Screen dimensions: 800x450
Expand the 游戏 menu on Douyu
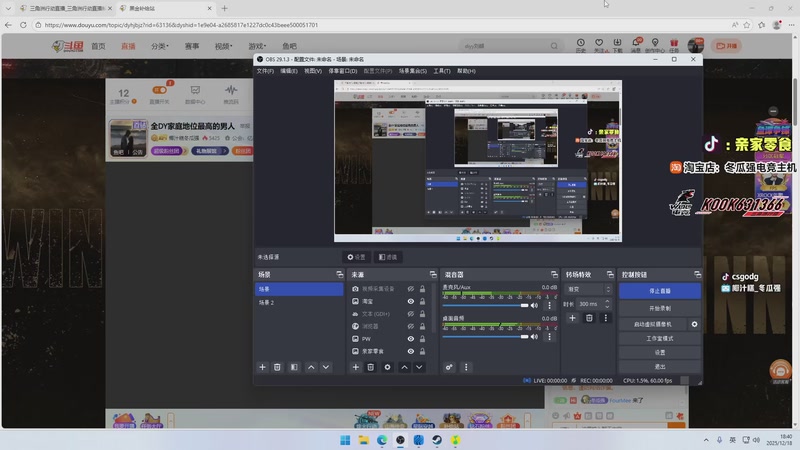tap(257, 46)
